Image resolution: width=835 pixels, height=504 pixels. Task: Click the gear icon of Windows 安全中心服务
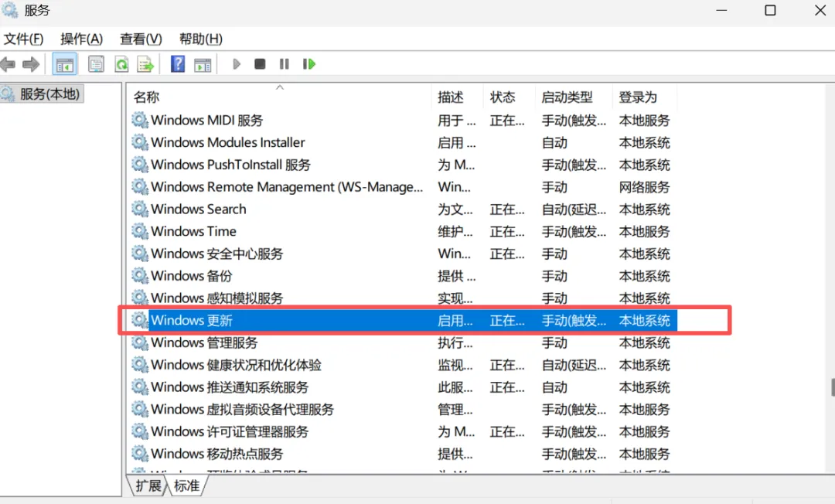tap(139, 254)
